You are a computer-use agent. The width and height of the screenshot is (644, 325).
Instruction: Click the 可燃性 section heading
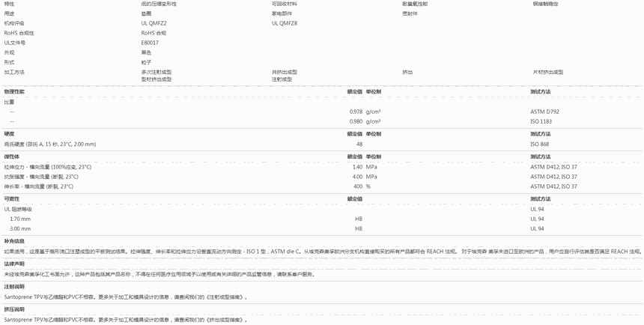(x=12, y=199)
